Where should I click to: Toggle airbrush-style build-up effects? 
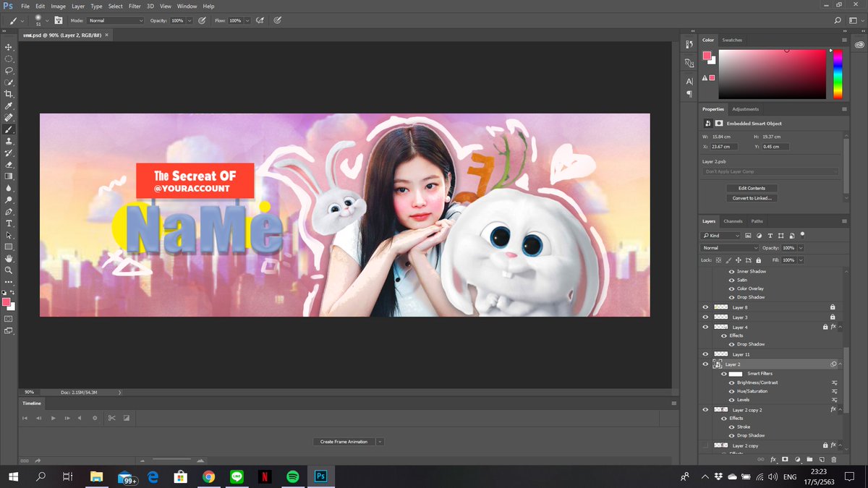pyautogui.click(x=259, y=21)
